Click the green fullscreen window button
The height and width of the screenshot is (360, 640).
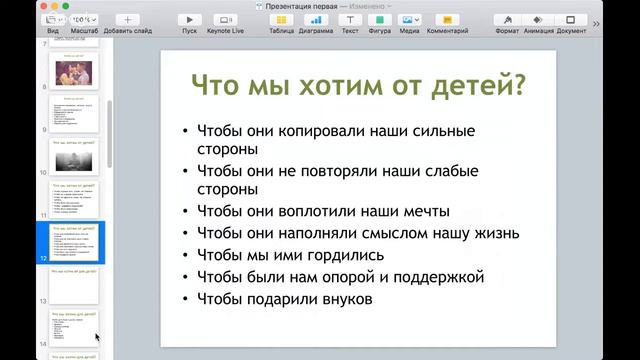[65, 6]
